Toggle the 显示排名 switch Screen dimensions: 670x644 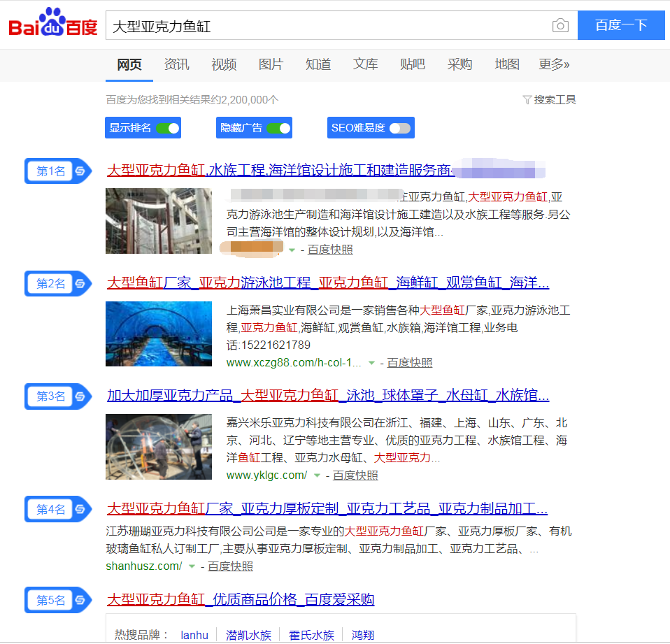[x=168, y=128]
